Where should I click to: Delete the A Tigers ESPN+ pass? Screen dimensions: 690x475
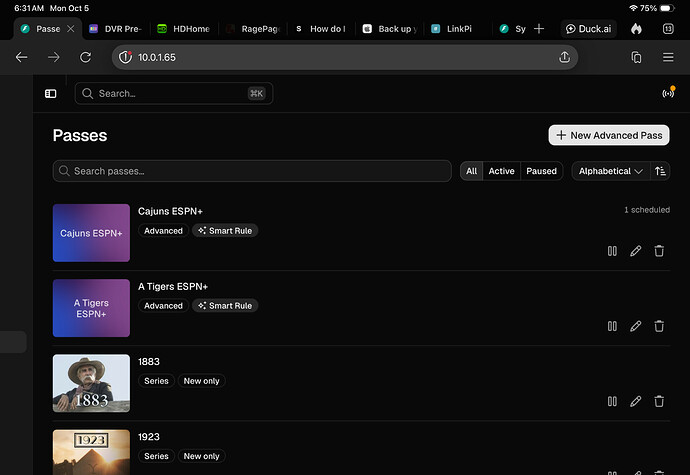[659, 326]
